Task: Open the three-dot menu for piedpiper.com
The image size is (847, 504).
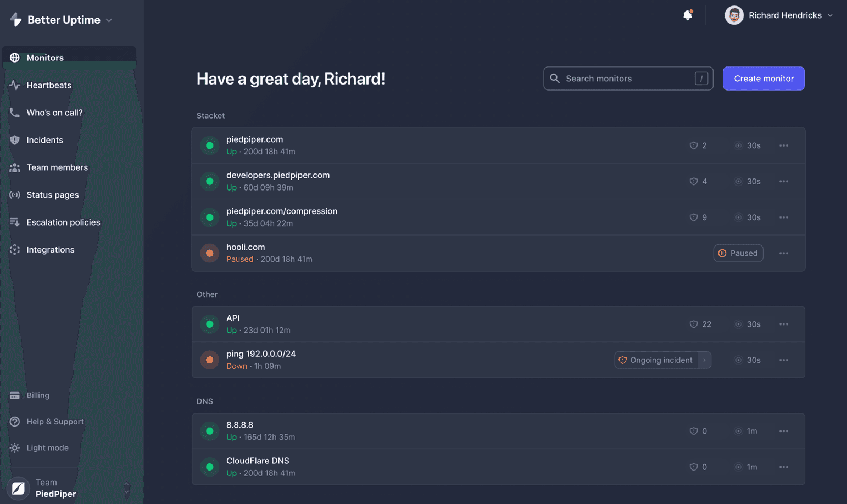Action: (784, 145)
